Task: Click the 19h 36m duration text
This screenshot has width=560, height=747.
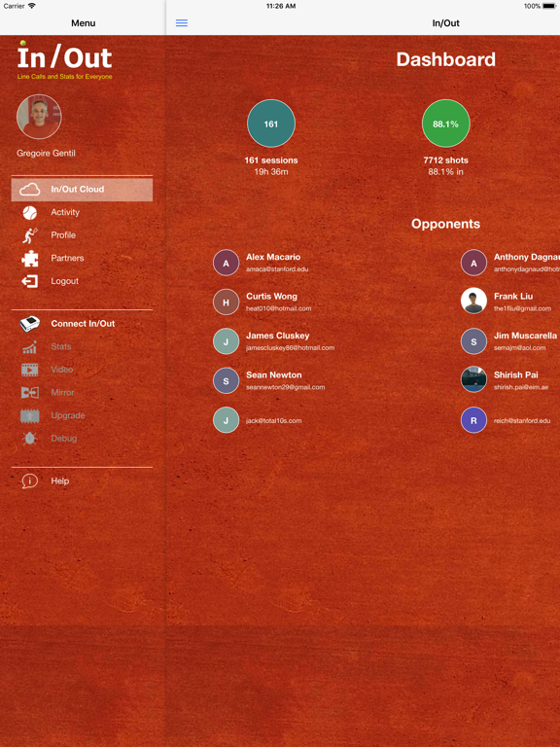Action: coord(271,171)
